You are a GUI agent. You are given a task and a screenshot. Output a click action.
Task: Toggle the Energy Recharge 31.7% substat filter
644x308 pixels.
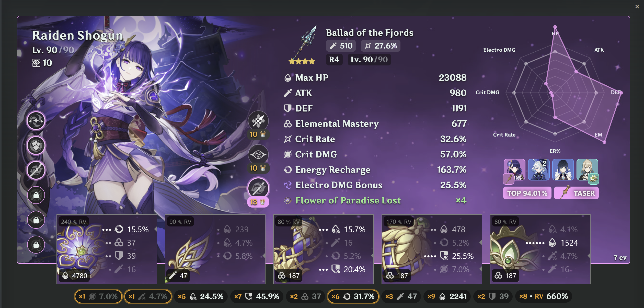click(353, 296)
